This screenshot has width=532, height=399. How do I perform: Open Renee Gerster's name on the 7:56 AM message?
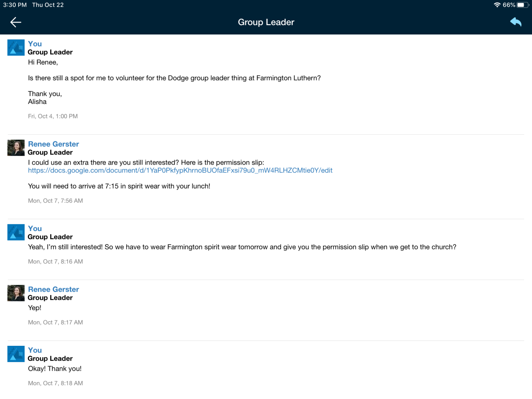(x=53, y=144)
